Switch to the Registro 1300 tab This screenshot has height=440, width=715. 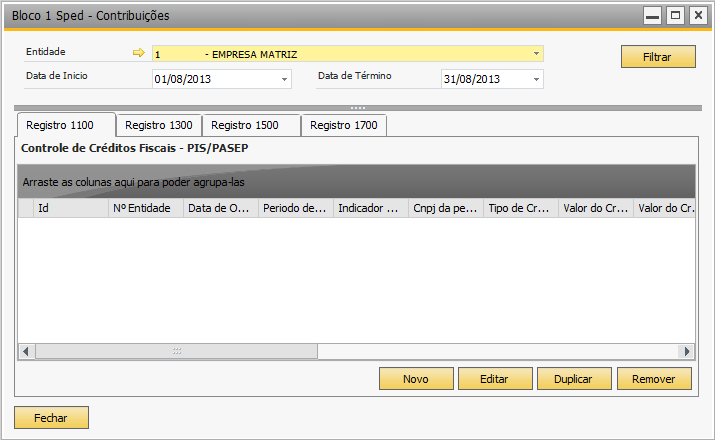pyautogui.click(x=159, y=125)
